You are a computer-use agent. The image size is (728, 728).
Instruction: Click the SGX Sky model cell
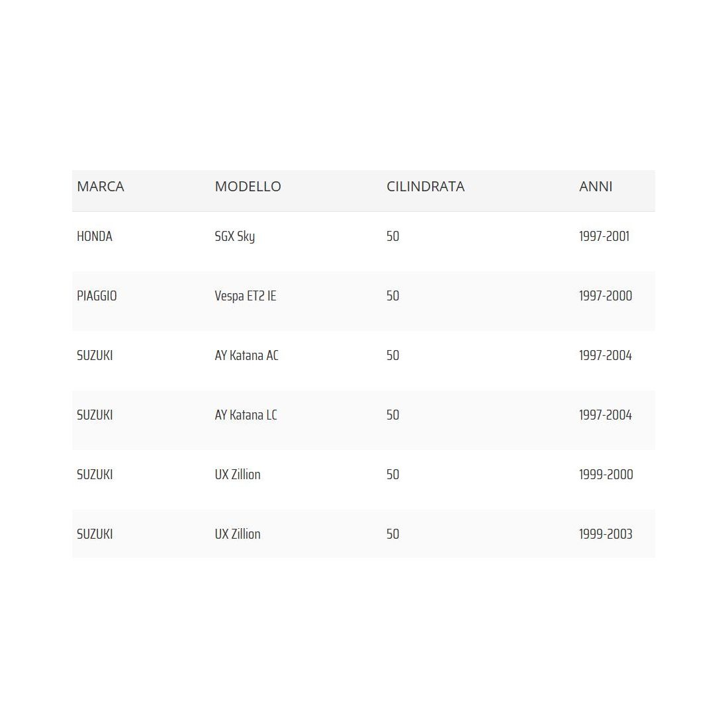(x=234, y=237)
